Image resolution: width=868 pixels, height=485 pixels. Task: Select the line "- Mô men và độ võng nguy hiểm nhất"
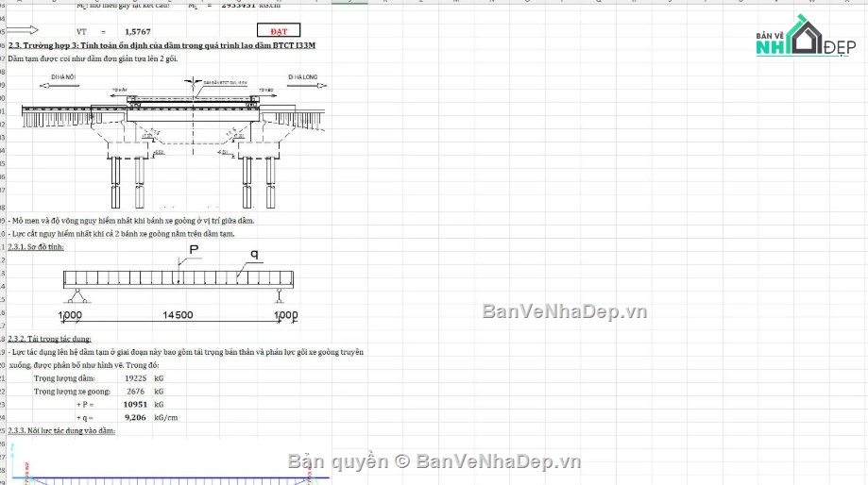[x=131, y=221]
